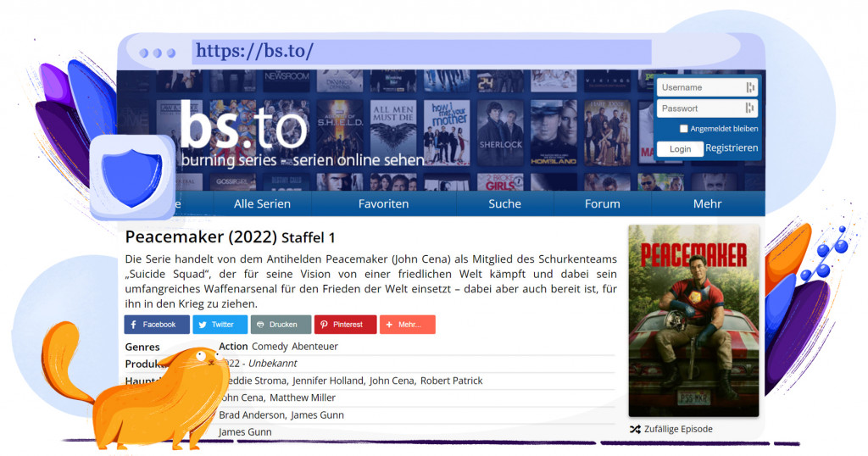Viewport: 868px width, 456px height.
Task: Open the Alle Serien menu
Action: point(262,203)
